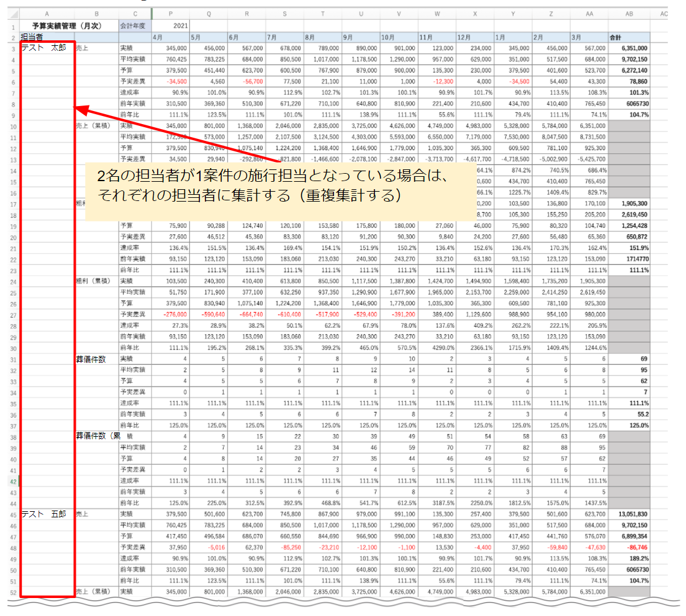The height and width of the screenshot is (616, 686).
Task: Select the total cell showing 13,051,830
Action: (x=629, y=514)
